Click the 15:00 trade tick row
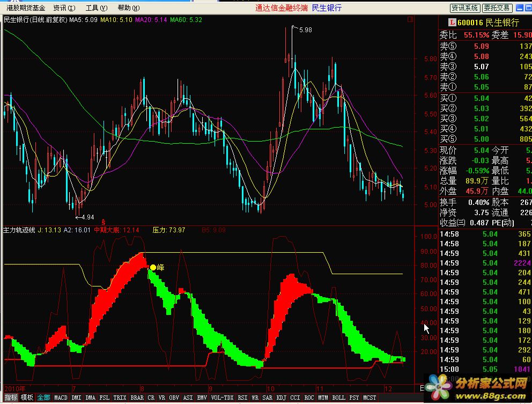532x404 pixels. (485, 369)
